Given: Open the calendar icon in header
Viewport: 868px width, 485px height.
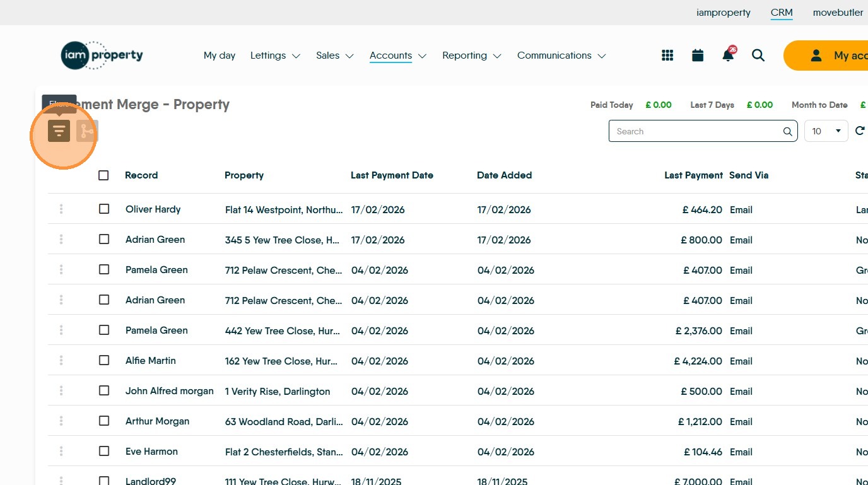Looking at the screenshot, I should [698, 56].
